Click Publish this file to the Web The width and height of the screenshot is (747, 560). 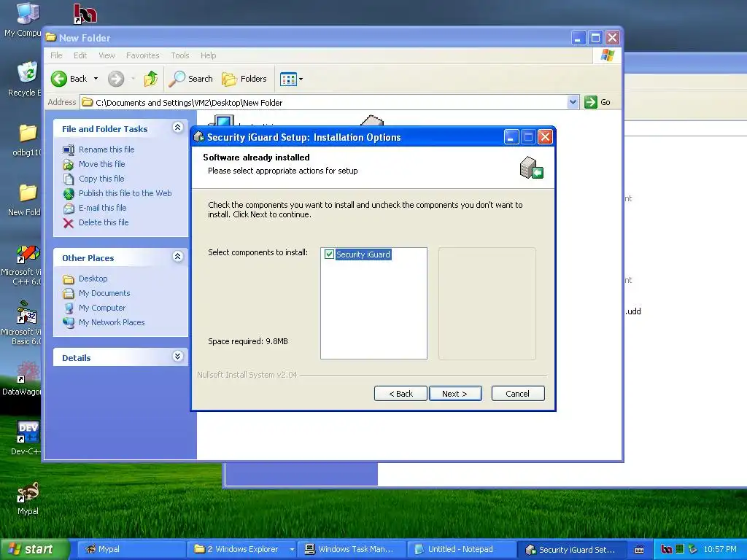(x=125, y=193)
